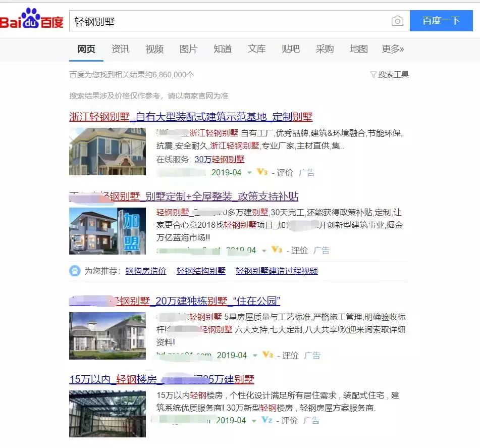The width and height of the screenshot is (480, 448).
Task: Expand the 更多» navigation menu
Action: click(x=393, y=49)
